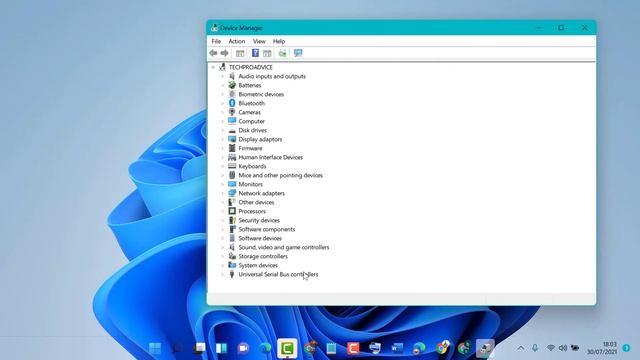Click the Forward arrow in the toolbar
Screen dimensions: 640x360
pos(224,53)
